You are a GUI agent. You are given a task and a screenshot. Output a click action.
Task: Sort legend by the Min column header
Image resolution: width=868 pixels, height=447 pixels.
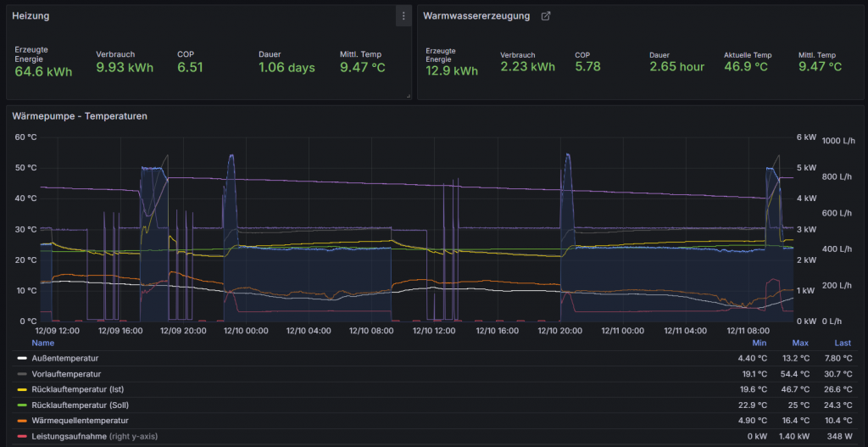759,343
